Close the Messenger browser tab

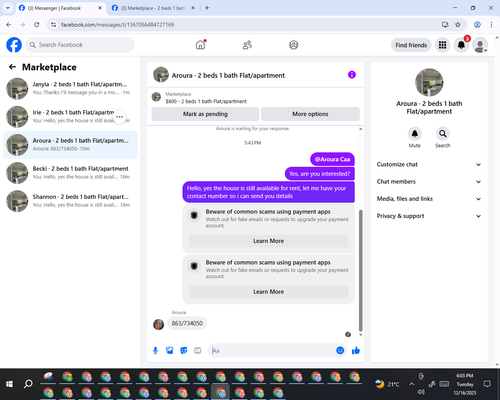[x=100, y=8]
